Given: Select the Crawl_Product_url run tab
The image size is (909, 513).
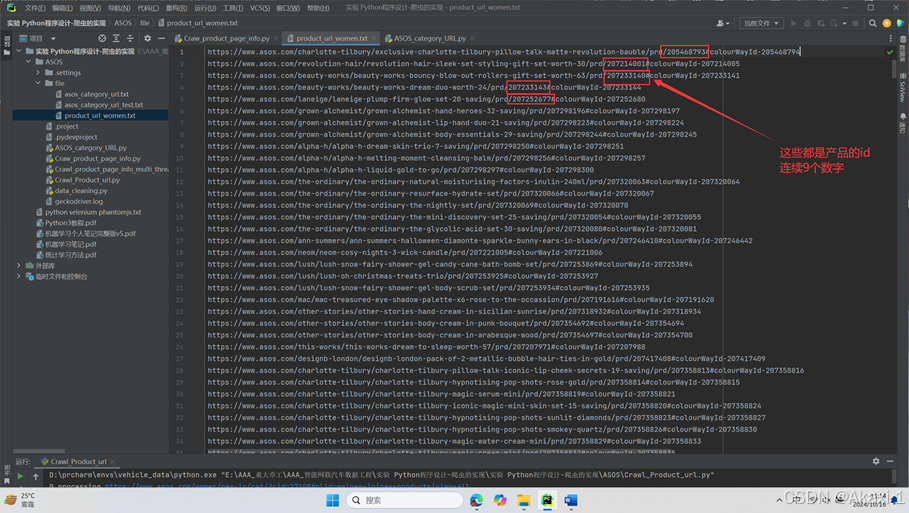Looking at the screenshot, I should tap(78, 461).
